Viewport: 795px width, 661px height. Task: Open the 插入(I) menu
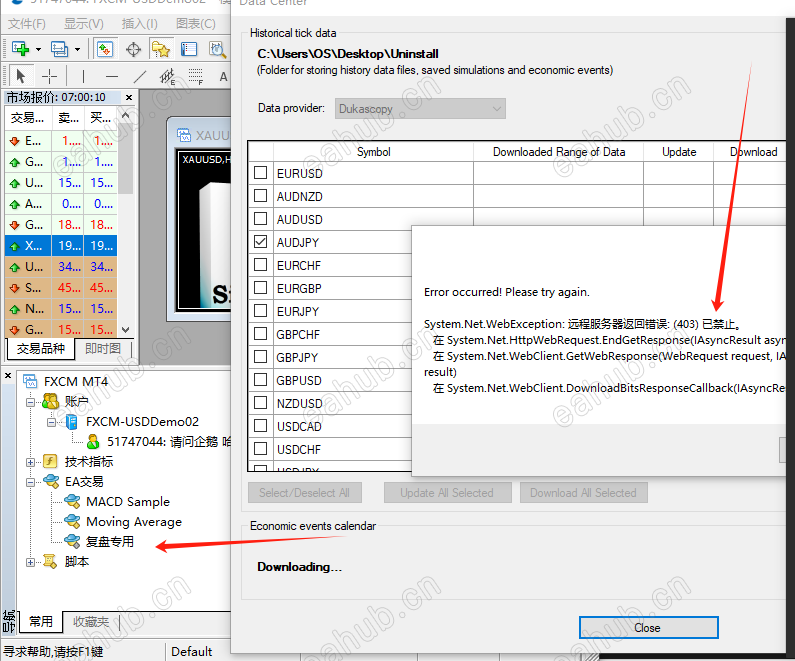(139, 23)
